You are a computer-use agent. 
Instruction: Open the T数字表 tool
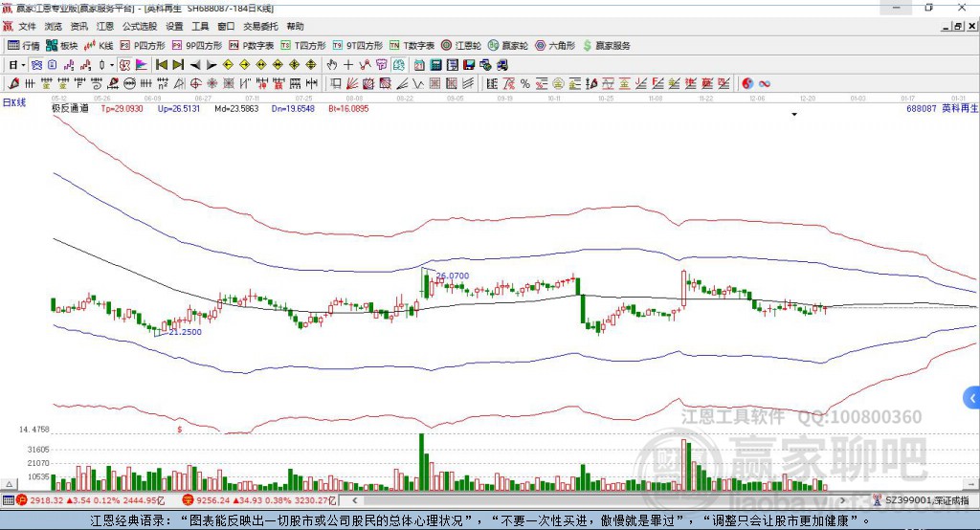(x=412, y=46)
